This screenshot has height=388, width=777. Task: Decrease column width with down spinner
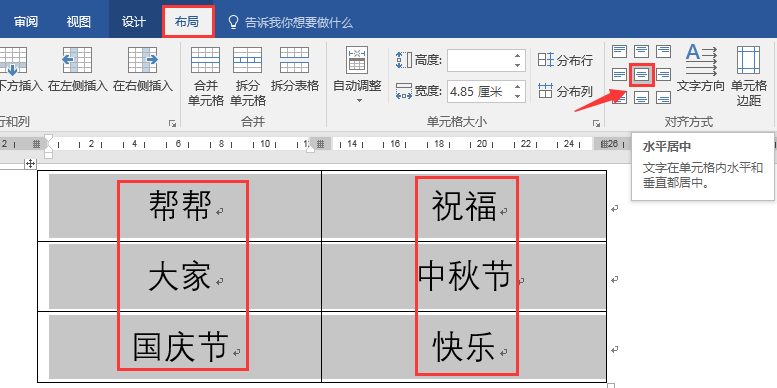[x=518, y=97]
